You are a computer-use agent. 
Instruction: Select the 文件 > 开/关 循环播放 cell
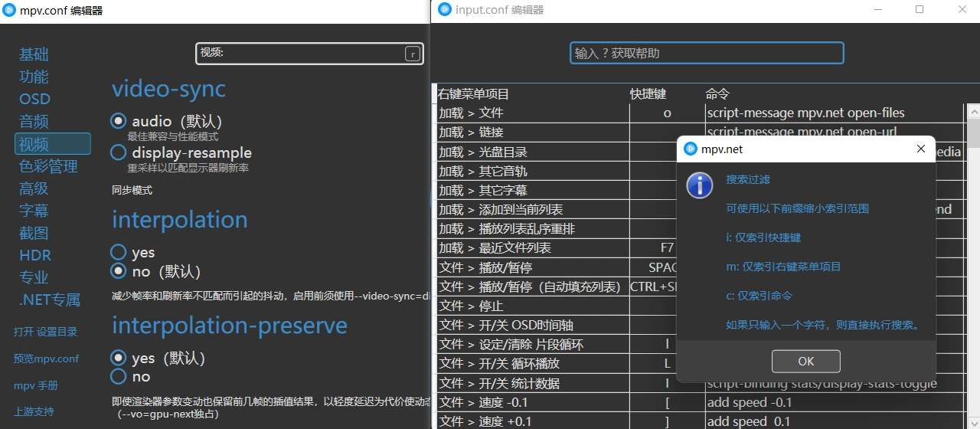tap(533, 364)
